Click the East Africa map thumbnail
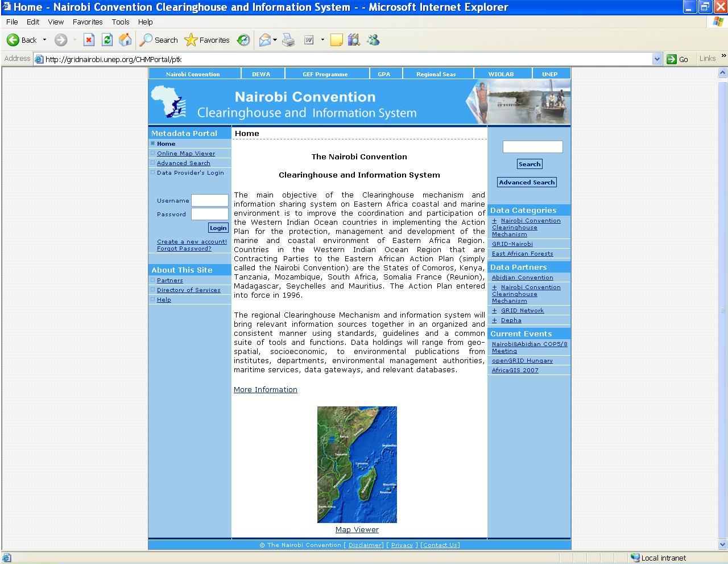Screen dimensions: 728x564 357,464
